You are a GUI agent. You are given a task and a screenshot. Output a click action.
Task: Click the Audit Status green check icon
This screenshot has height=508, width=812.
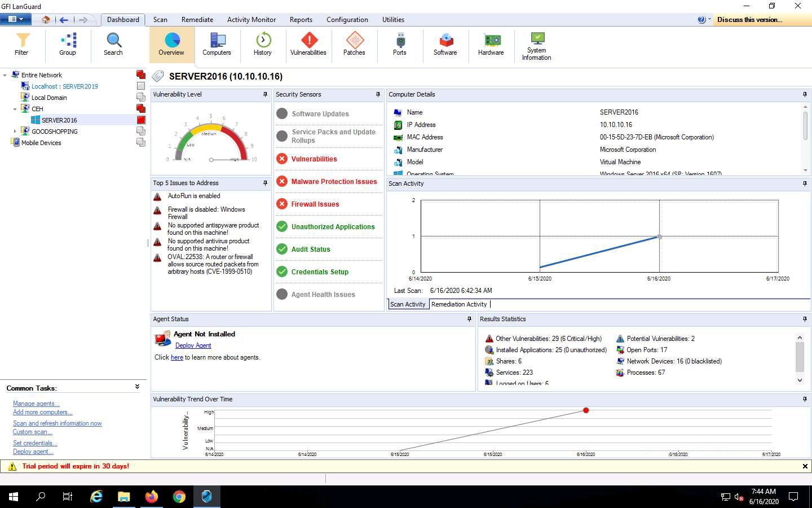coord(282,249)
